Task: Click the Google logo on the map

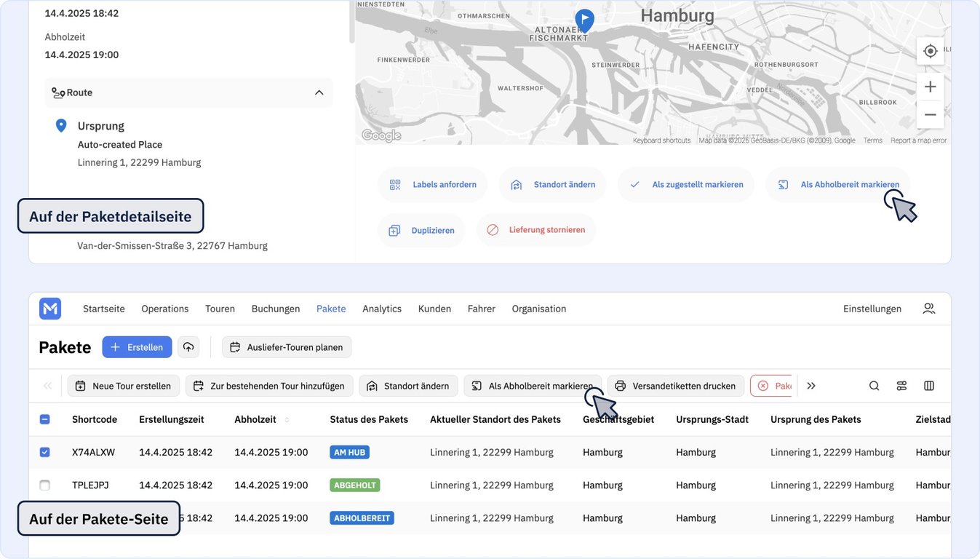Action: [x=381, y=135]
